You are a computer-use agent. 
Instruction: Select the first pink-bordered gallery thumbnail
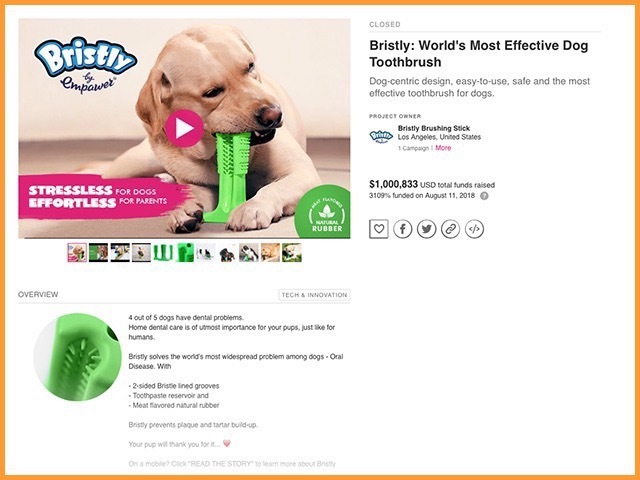coord(77,253)
